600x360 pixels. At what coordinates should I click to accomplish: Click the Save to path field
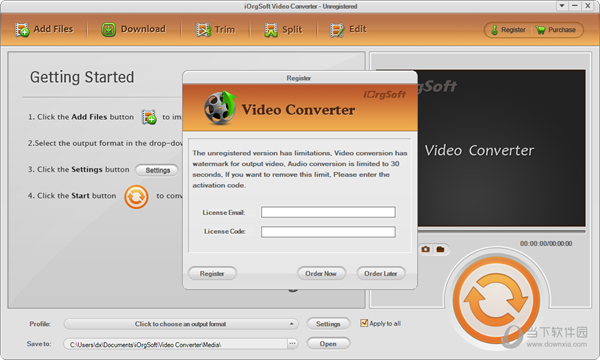175,344
